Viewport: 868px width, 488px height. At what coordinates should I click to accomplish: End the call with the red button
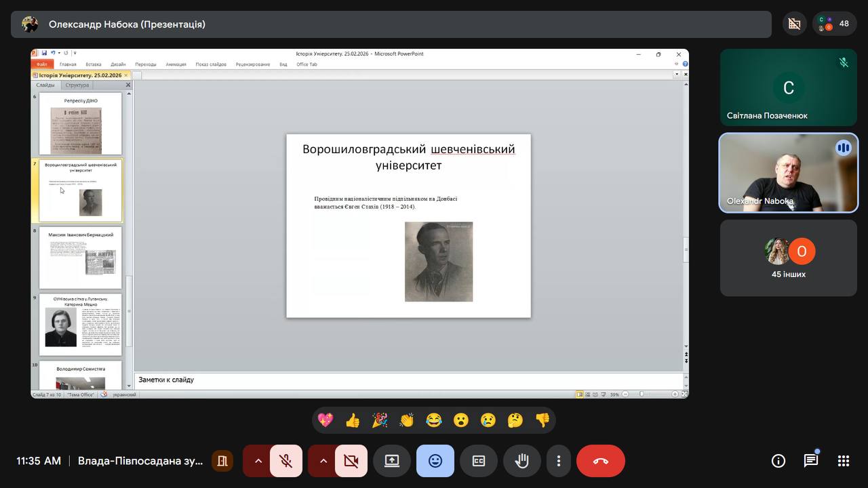pyautogui.click(x=601, y=460)
